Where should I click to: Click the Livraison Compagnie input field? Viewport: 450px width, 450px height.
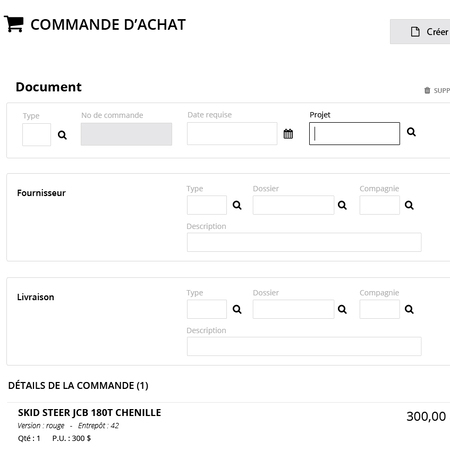click(379, 309)
